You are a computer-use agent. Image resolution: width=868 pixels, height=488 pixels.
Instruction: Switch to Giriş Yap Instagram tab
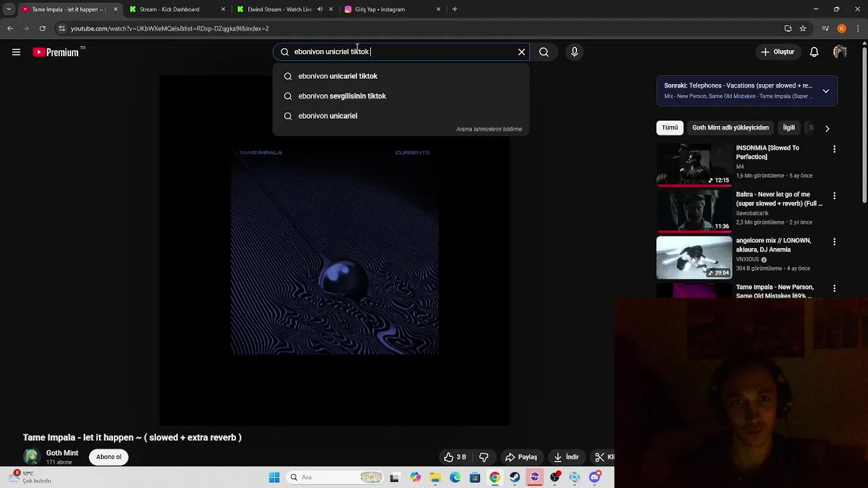coord(390,9)
